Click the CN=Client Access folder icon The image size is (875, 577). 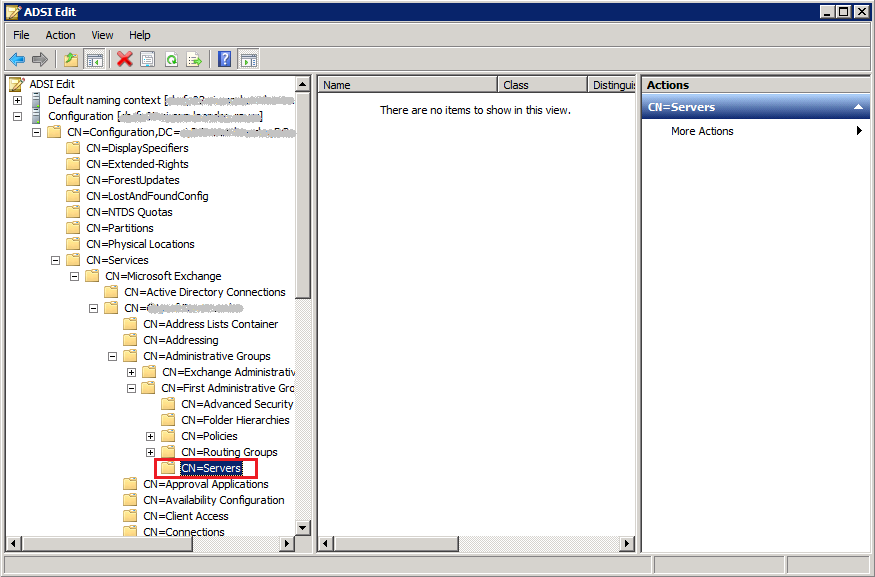130,516
